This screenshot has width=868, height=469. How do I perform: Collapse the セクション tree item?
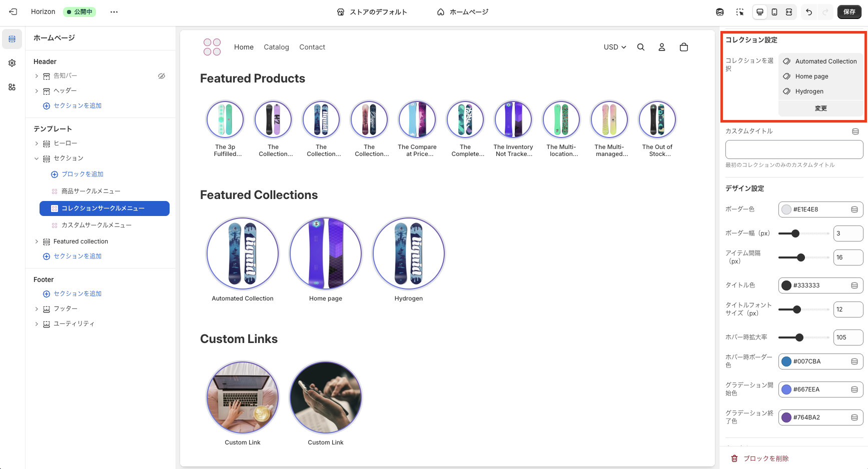coord(37,158)
